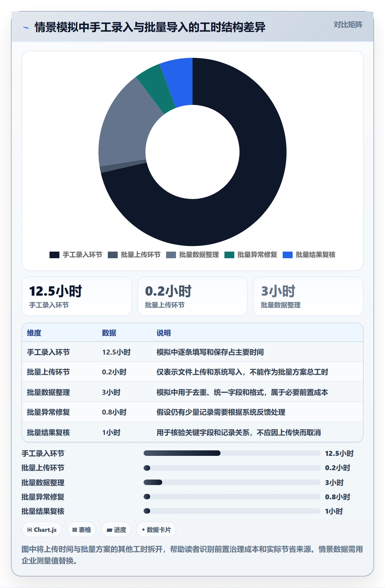Open the 0.2小时 批量上传环节 card
Screen dimensions: 385x588
(193, 296)
